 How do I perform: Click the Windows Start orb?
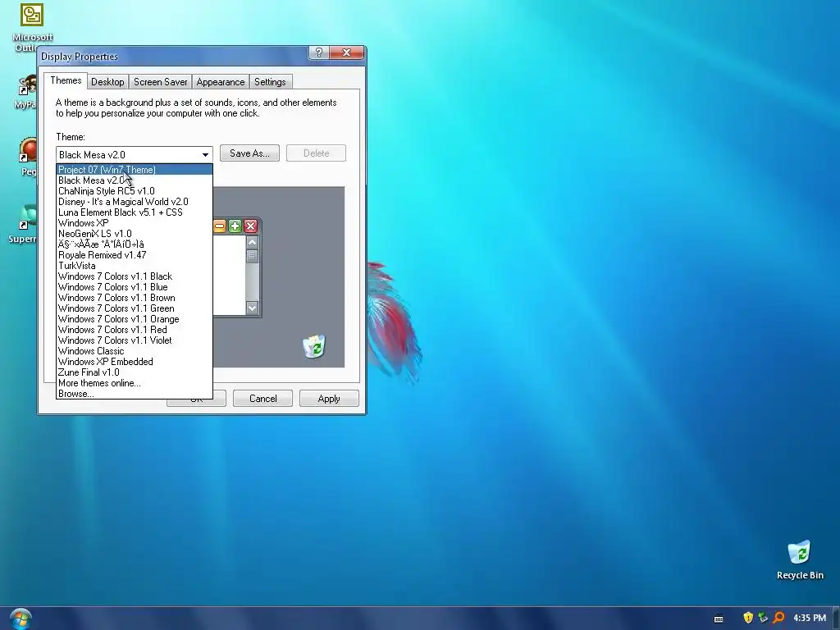pyautogui.click(x=21, y=619)
